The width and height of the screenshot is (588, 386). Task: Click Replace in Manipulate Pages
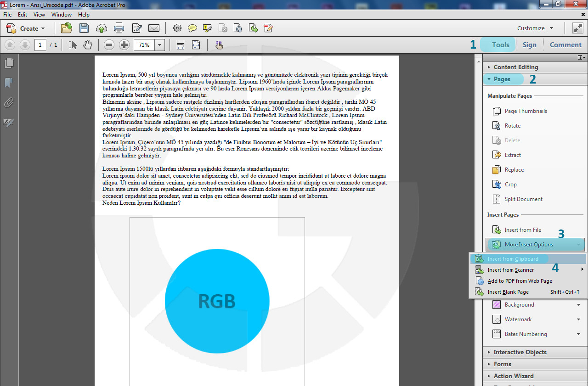coord(508,170)
